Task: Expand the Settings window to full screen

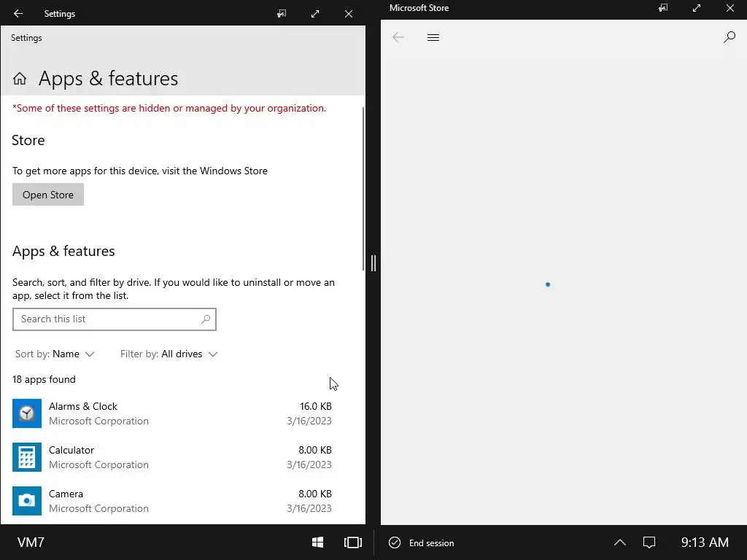Action: click(315, 13)
